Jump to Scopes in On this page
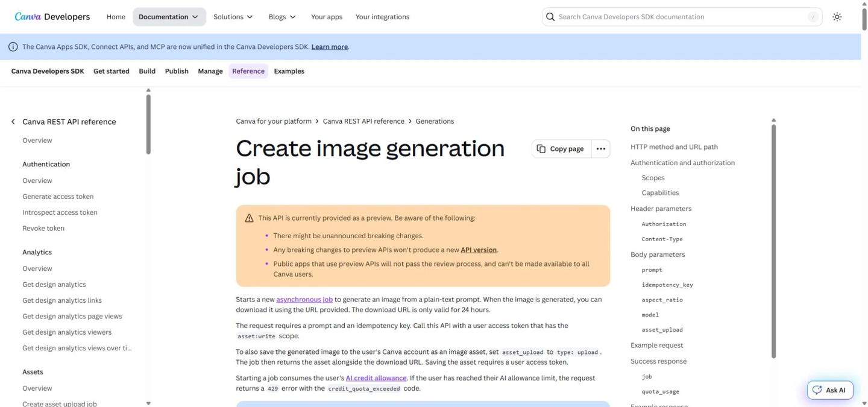The height and width of the screenshot is (407, 868). [x=653, y=178]
